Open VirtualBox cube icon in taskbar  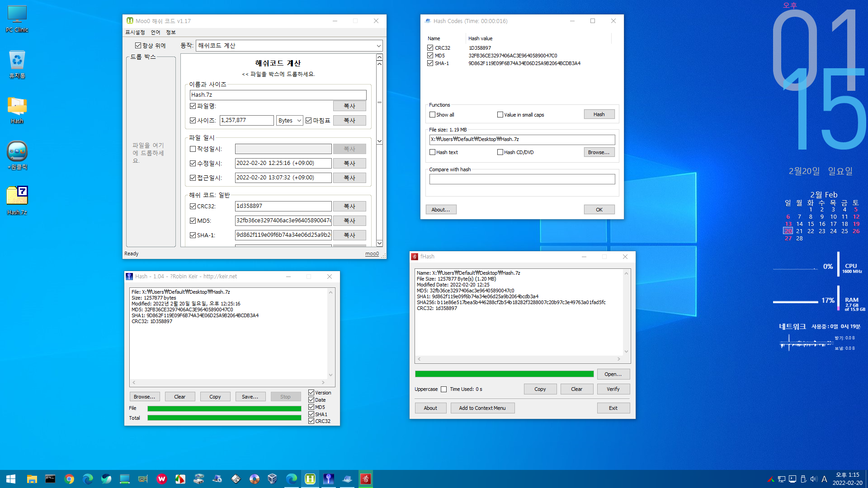273,479
